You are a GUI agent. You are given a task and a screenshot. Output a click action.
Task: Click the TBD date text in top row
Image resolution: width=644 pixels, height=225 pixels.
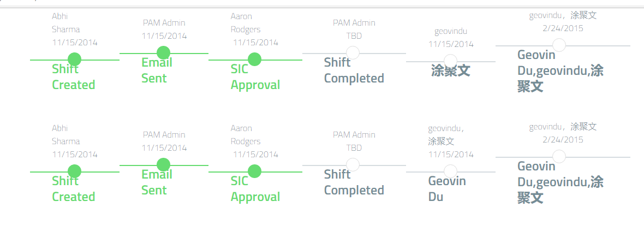point(354,35)
